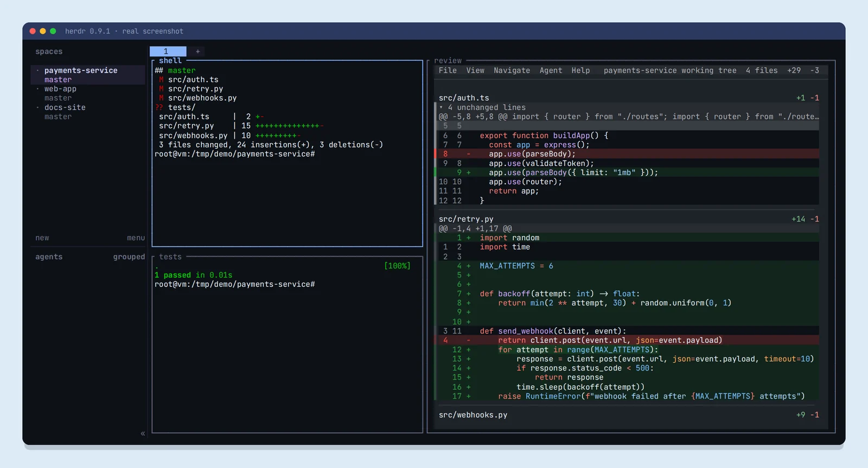Click the "menu" button in spaces panel
Screen dimensions: 868x468
click(136, 238)
